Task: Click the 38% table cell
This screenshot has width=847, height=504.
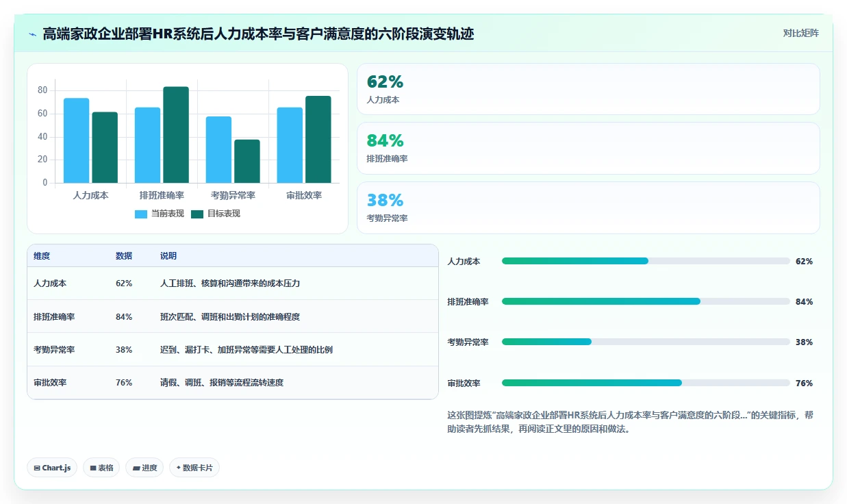Action: click(124, 349)
